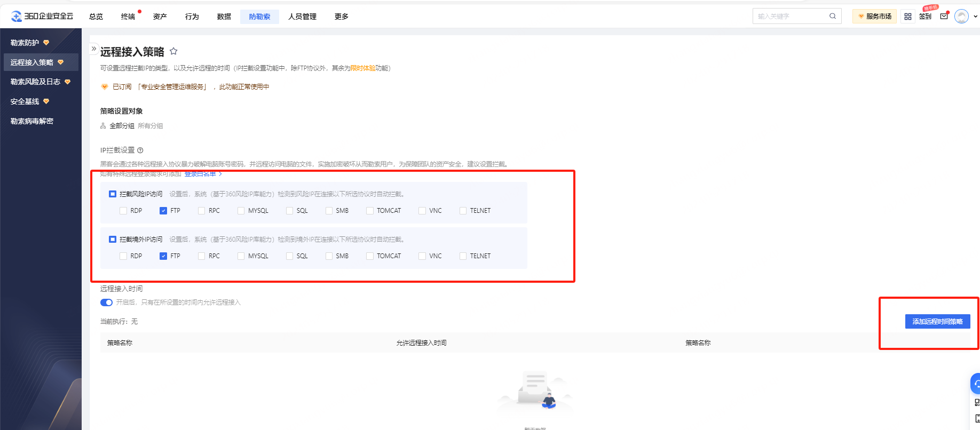Uncheck FTP under 拦截境外IP访问
980x430 pixels.
(163, 256)
